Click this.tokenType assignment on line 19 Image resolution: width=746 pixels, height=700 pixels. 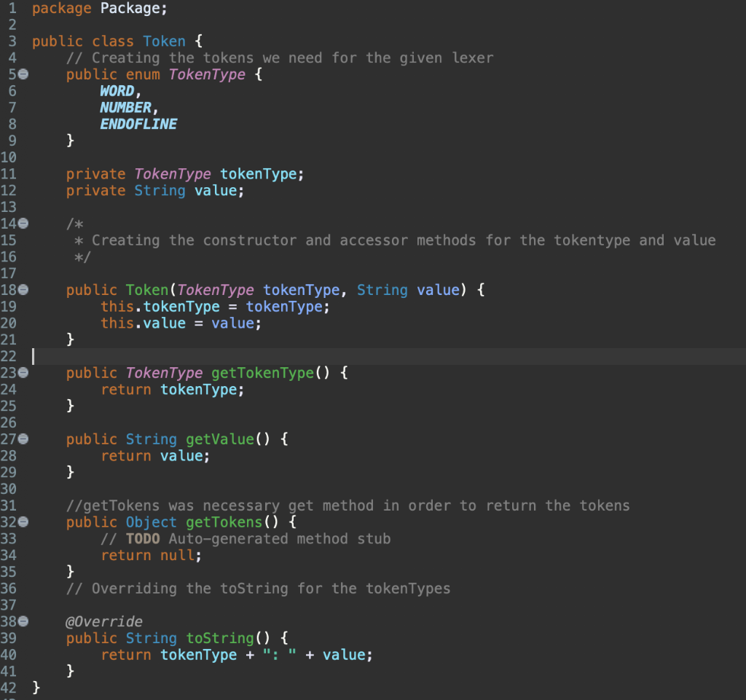(215, 307)
